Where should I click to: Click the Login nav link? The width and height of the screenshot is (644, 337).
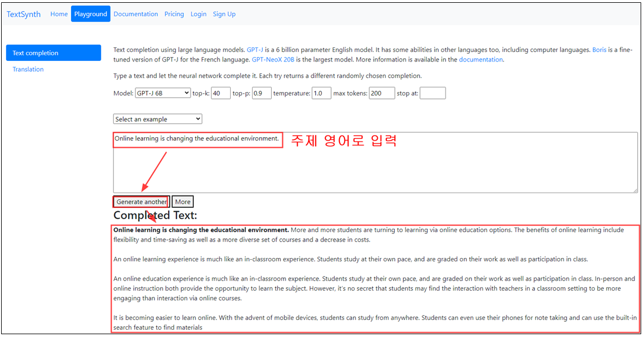tap(199, 14)
